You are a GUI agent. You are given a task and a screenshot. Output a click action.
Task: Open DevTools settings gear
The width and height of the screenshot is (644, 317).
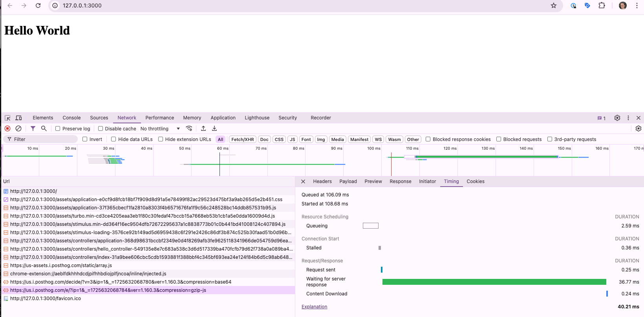(617, 118)
